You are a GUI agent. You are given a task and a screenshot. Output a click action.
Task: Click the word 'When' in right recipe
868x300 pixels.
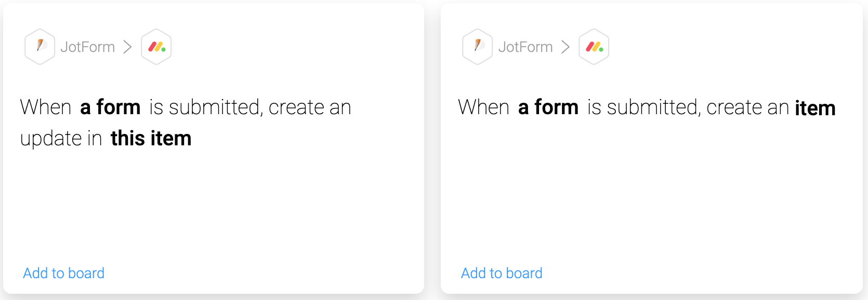(483, 107)
